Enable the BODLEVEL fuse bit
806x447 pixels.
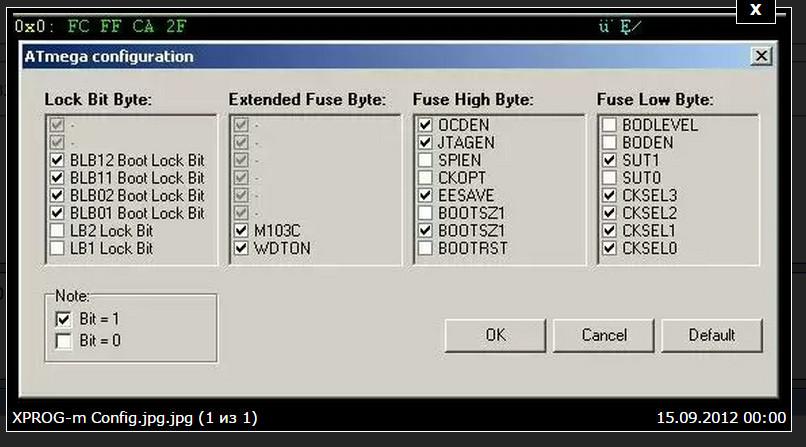tap(609, 125)
